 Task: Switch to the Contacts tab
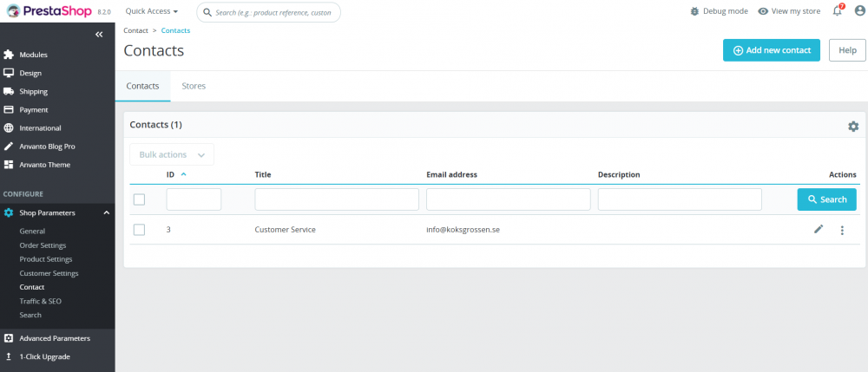(x=143, y=86)
